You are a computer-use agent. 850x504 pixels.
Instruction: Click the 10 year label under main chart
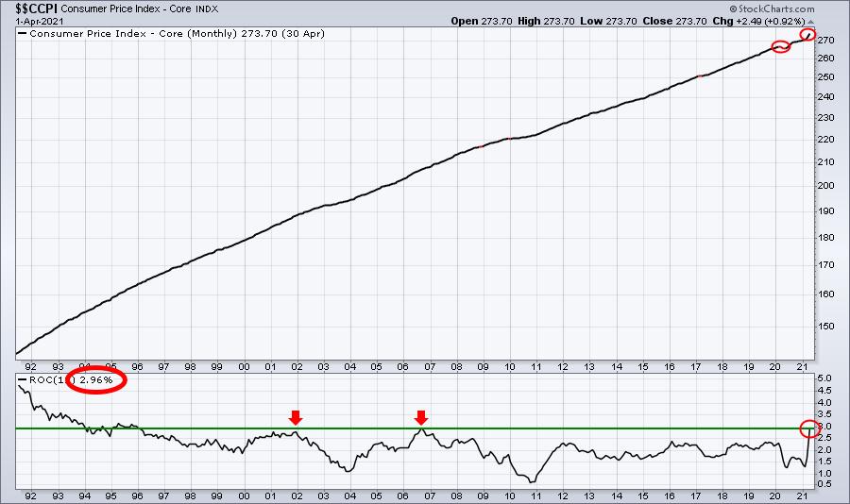(x=511, y=365)
